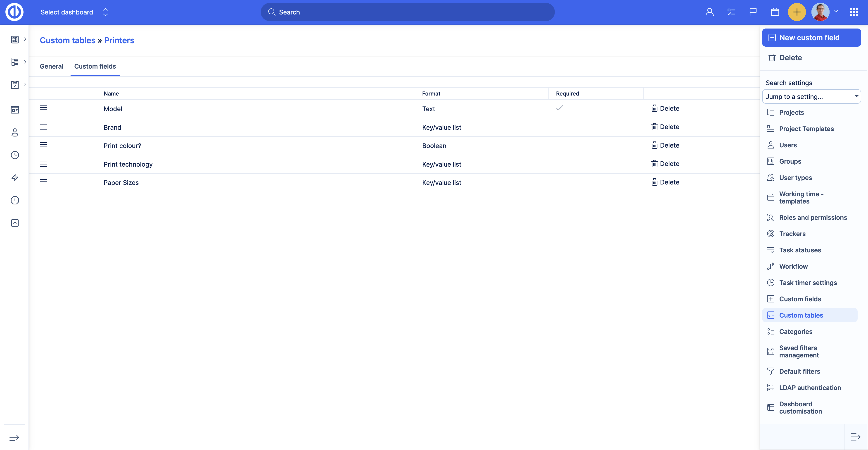The height and width of the screenshot is (450, 868).
Task: Open the nine-dot apps grid menu
Action: pos(854,12)
